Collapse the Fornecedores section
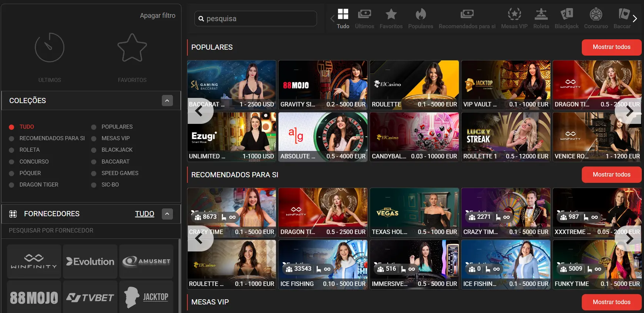This screenshot has height=313, width=644. click(x=167, y=214)
